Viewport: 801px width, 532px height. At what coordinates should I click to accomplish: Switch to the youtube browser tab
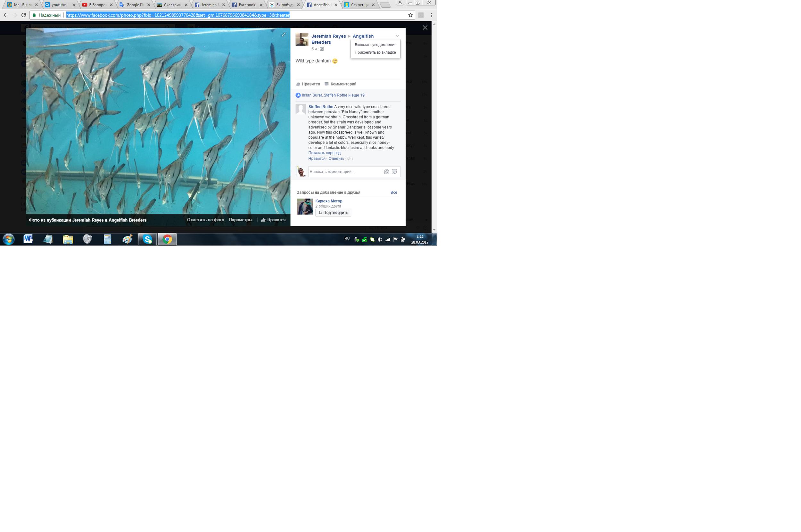pos(59,5)
